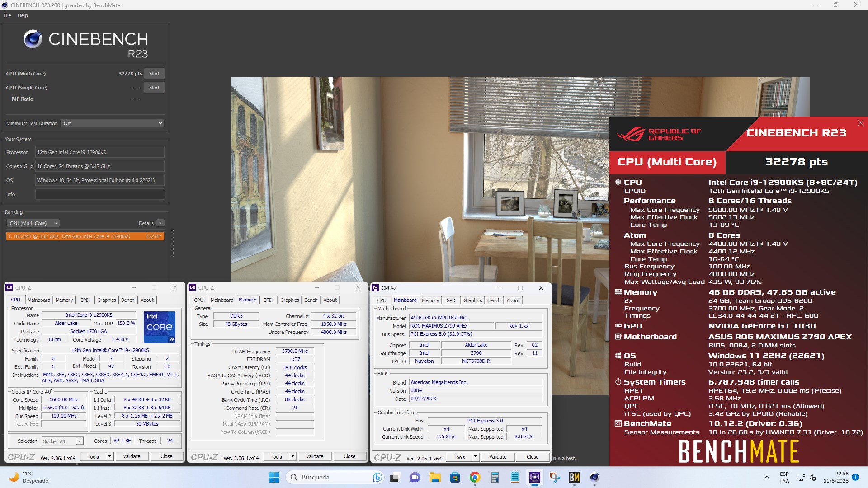
Task: Open Bench tab in first CPU-Z window
Action: 128,300
